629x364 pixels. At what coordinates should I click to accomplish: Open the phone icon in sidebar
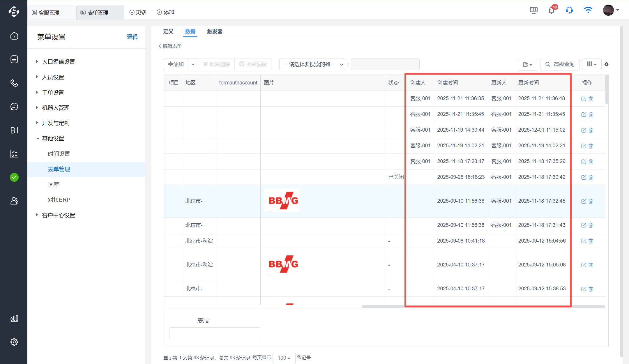click(x=14, y=83)
